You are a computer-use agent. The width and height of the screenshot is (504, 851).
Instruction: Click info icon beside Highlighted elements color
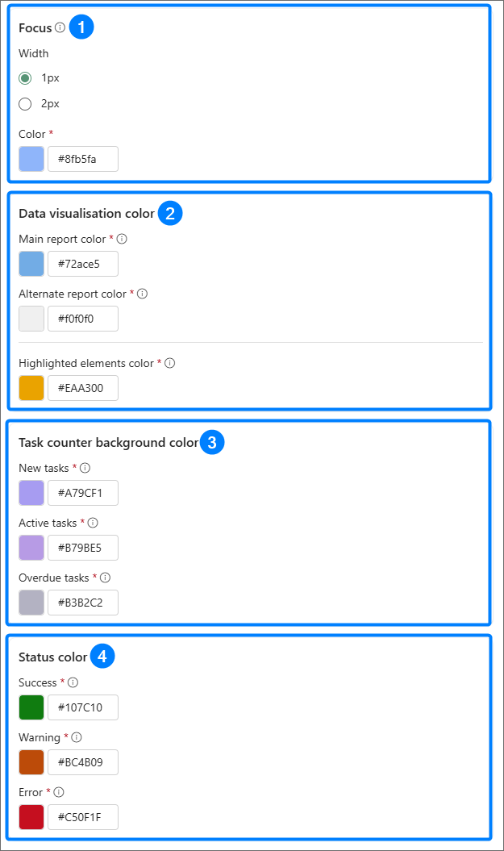click(170, 363)
